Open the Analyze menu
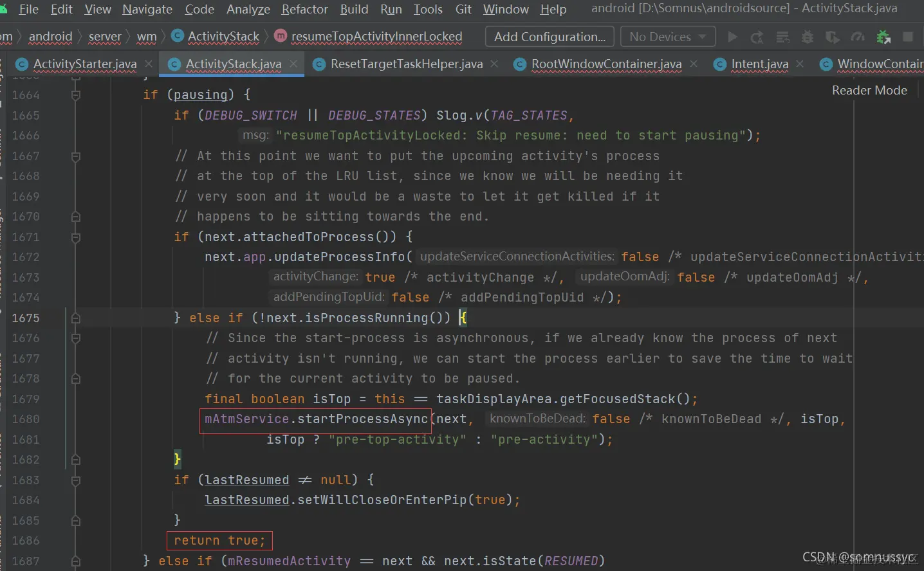The width and height of the screenshot is (924, 571). click(x=248, y=9)
